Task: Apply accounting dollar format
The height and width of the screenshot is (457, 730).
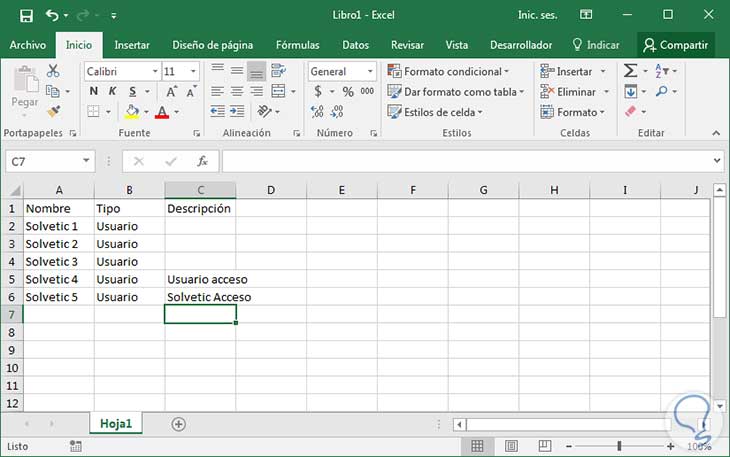Action: (x=318, y=91)
